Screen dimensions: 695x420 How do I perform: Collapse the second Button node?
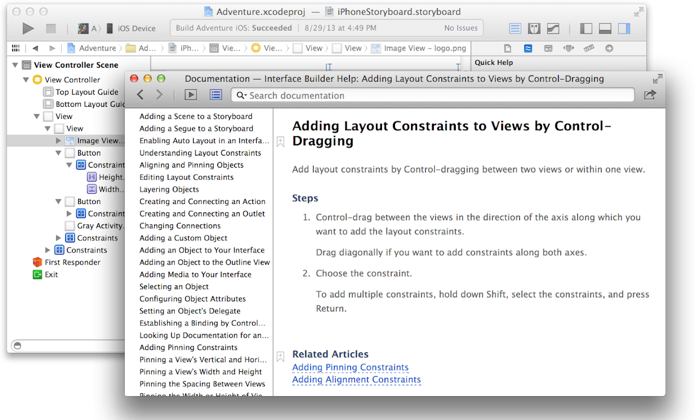(x=58, y=202)
